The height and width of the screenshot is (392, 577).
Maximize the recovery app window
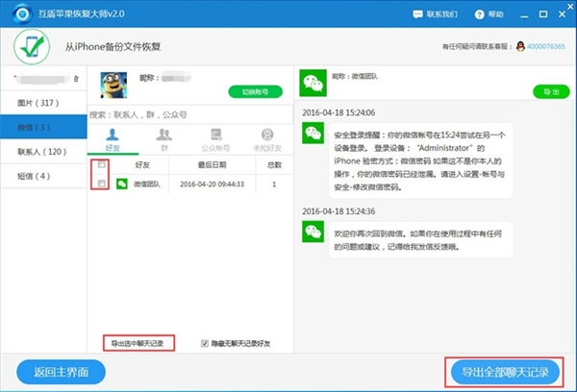543,14
